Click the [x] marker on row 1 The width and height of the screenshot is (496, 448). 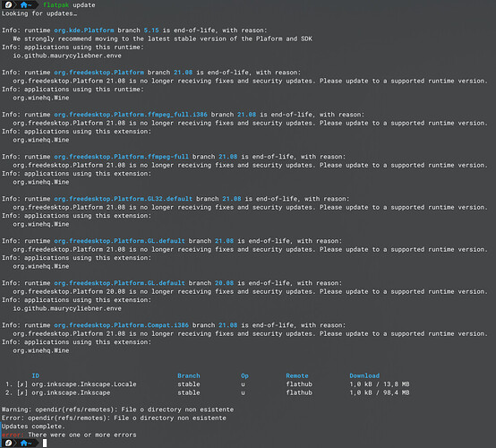pos(22,384)
